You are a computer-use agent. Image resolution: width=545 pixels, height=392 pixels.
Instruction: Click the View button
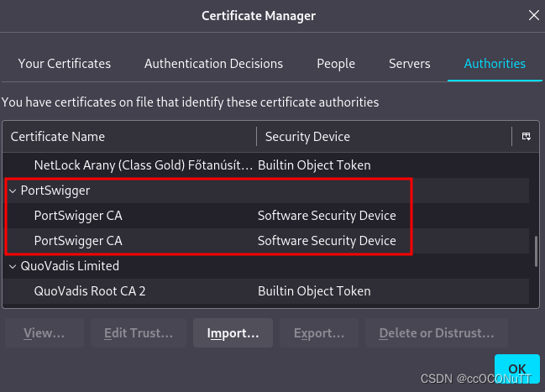[44, 333]
